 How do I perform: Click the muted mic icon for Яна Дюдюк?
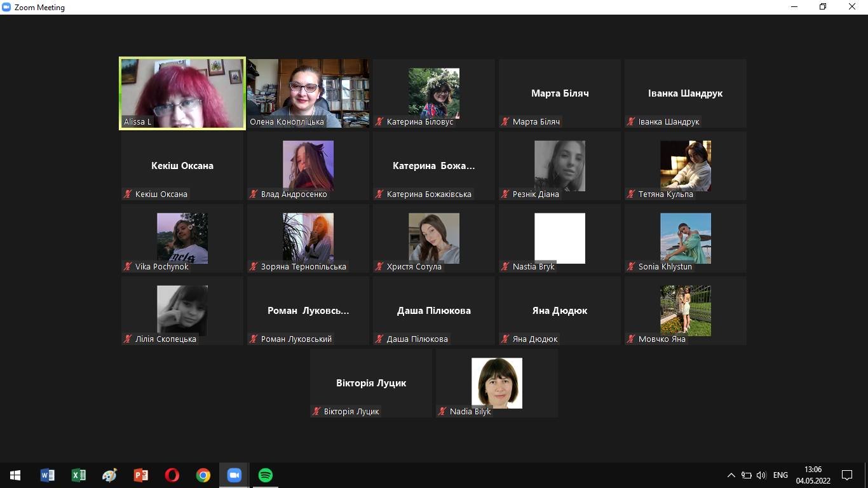(506, 339)
